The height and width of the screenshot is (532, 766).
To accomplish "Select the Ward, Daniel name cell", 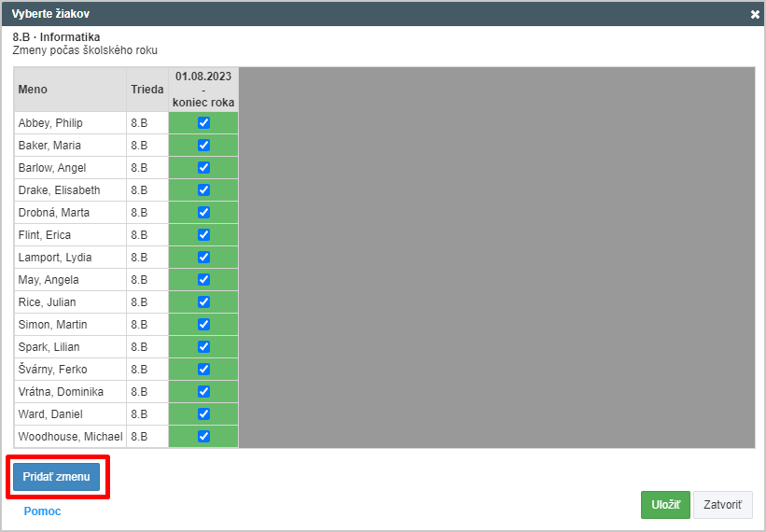I will (70, 413).
